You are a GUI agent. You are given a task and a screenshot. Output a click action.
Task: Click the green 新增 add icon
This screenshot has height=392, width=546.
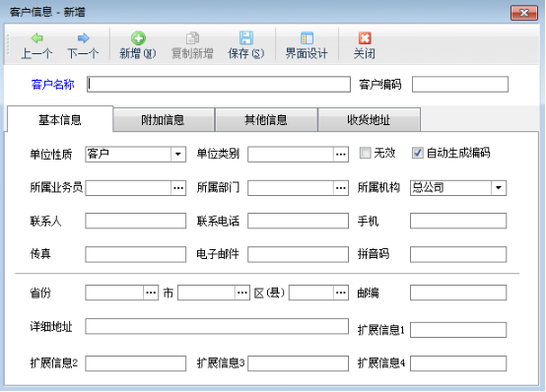138,38
